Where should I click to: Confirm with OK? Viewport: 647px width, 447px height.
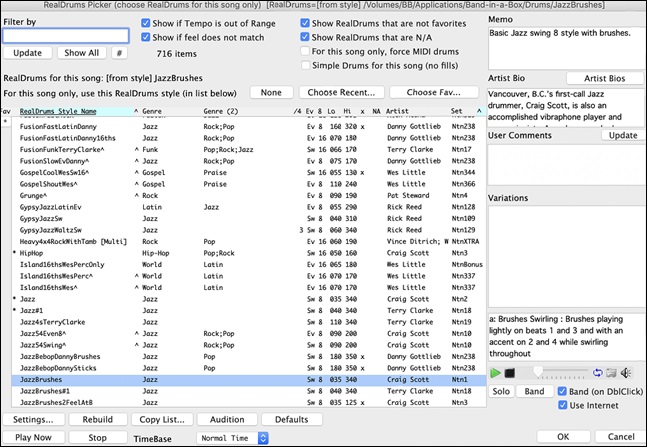(564, 437)
